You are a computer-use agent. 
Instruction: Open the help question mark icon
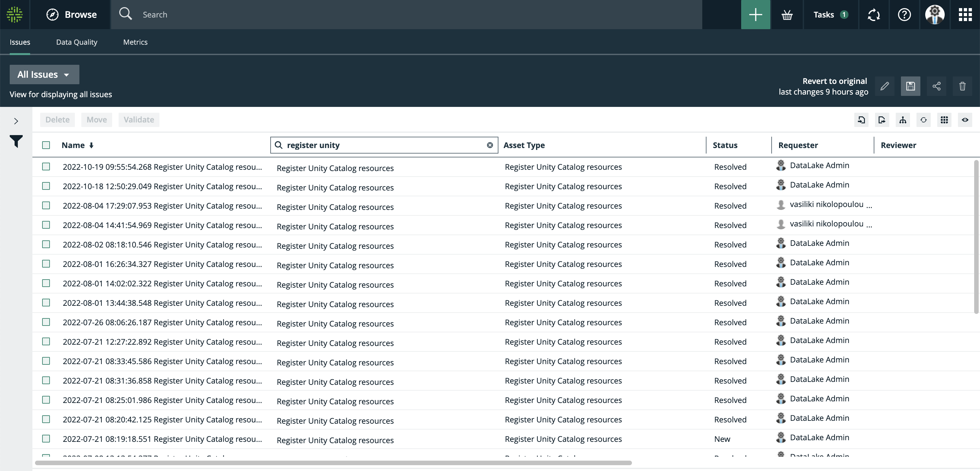point(904,15)
